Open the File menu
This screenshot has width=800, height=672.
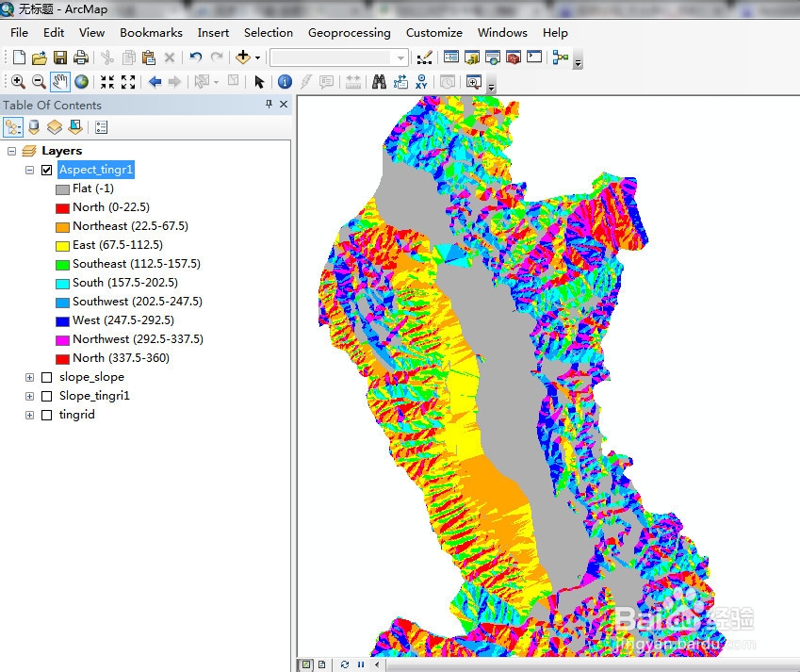tap(20, 33)
